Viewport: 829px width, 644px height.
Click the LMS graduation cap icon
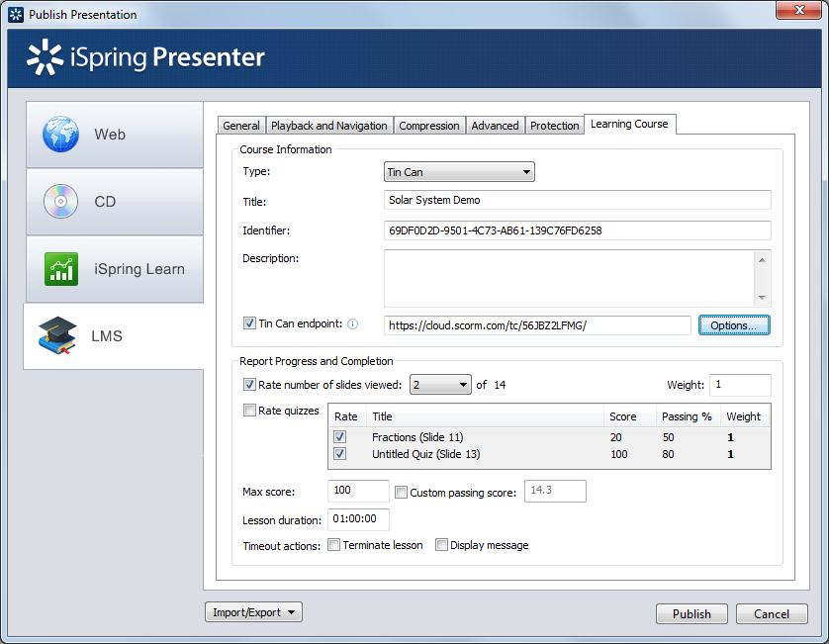coord(57,335)
